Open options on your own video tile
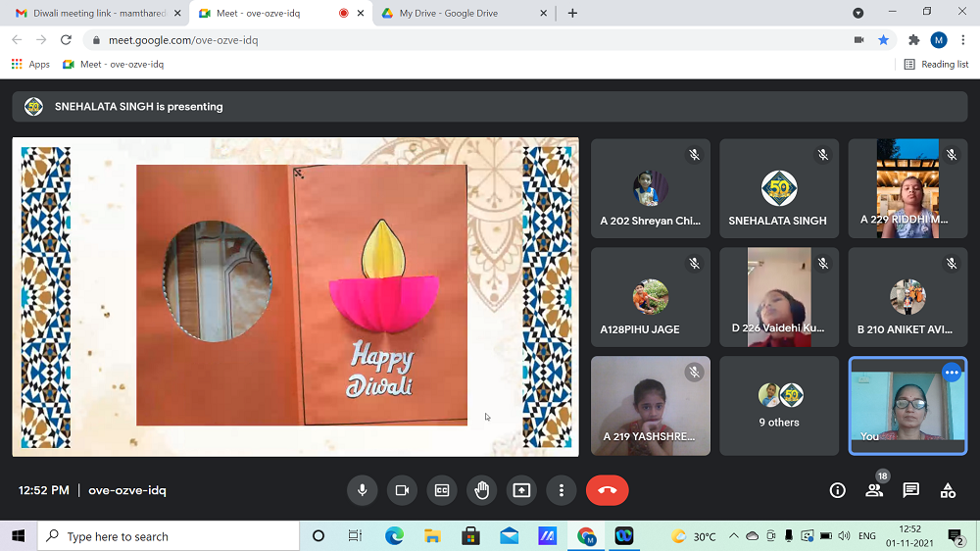980x551 pixels. [x=951, y=373]
